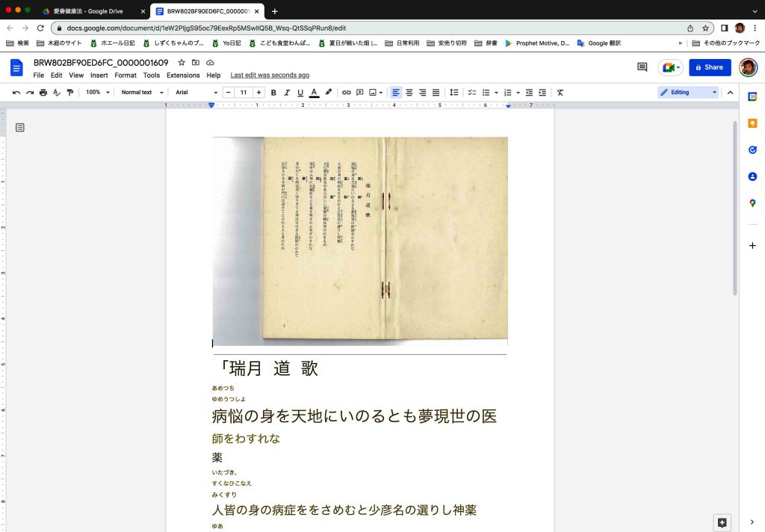
Task: Expand bulleted list options arrow
Action: pos(496,92)
